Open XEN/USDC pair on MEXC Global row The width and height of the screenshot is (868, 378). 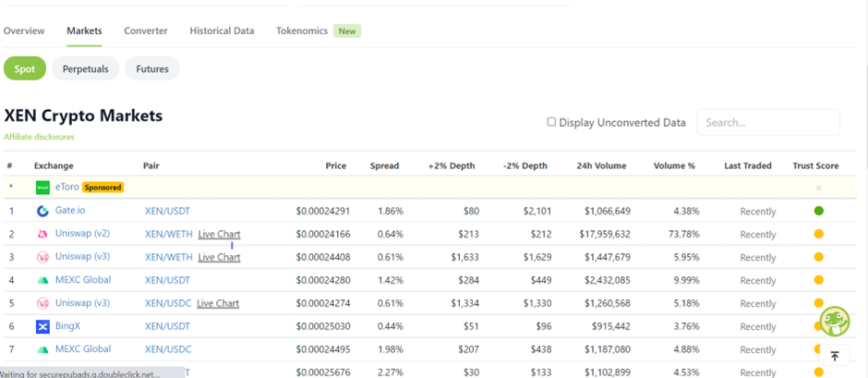pos(168,349)
